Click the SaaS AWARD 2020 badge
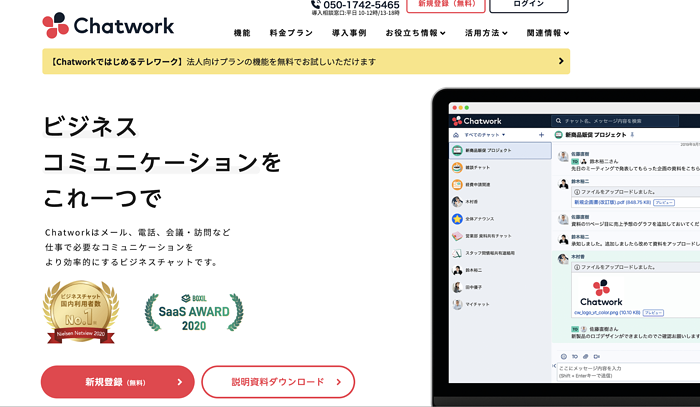The width and height of the screenshot is (700, 407). click(194, 313)
